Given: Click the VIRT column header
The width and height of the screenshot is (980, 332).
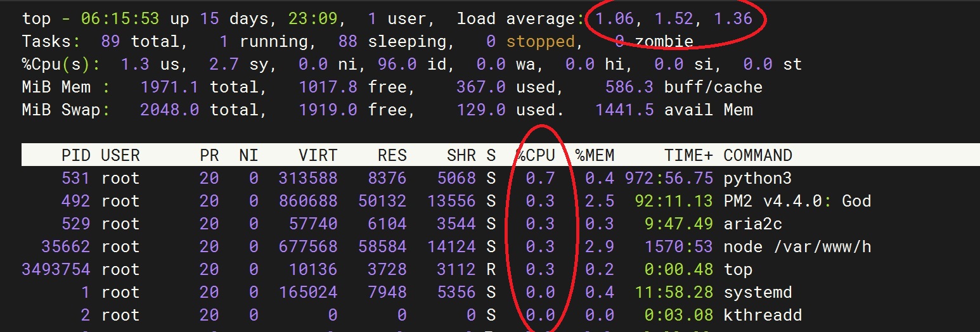Looking at the screenshot, I should tap(318, 155).
